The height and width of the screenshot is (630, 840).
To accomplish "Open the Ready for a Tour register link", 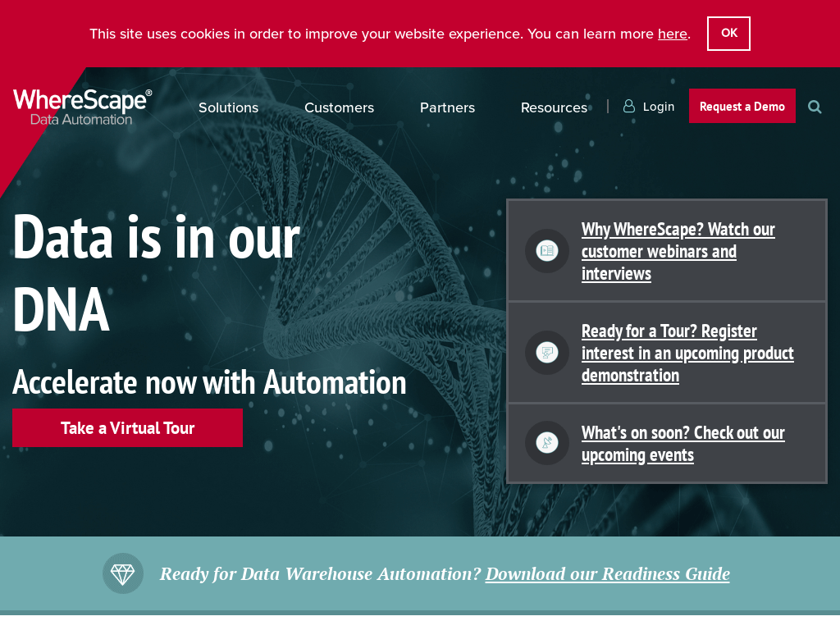I will click(x=688, y=353).
